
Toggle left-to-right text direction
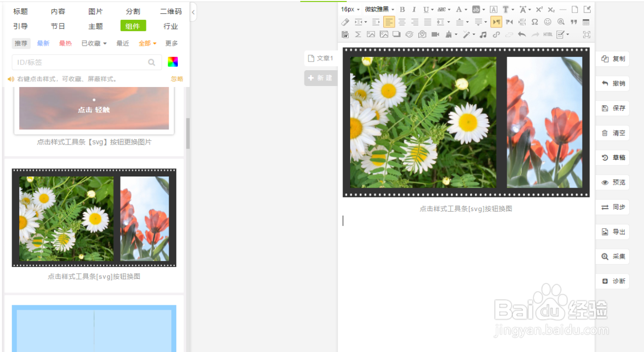pos(496,22)
